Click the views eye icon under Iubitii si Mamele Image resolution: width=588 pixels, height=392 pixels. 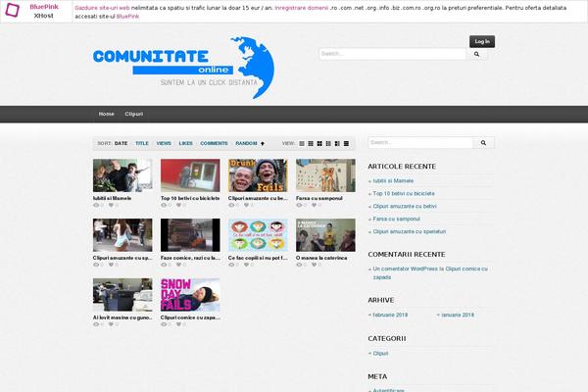click(96, 205)
